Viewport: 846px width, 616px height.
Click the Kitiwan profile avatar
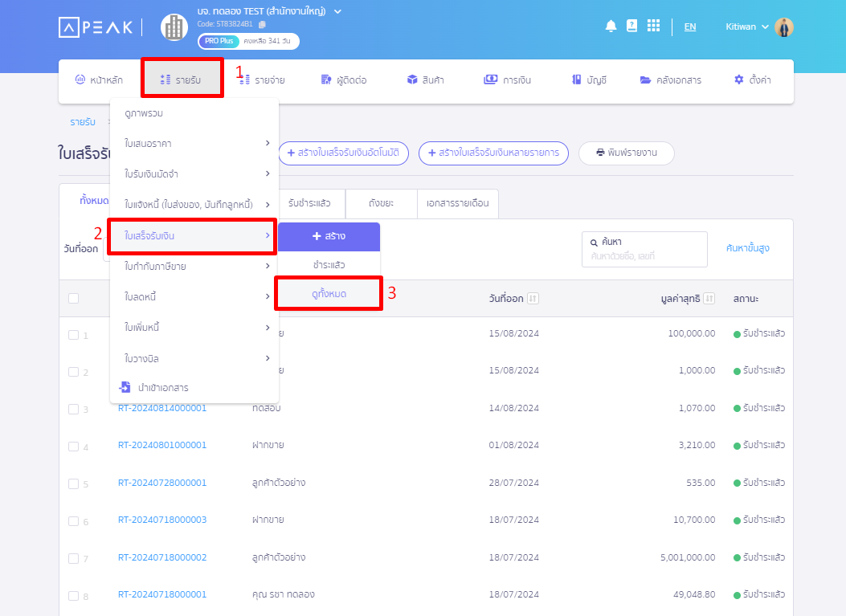point(784,27)
